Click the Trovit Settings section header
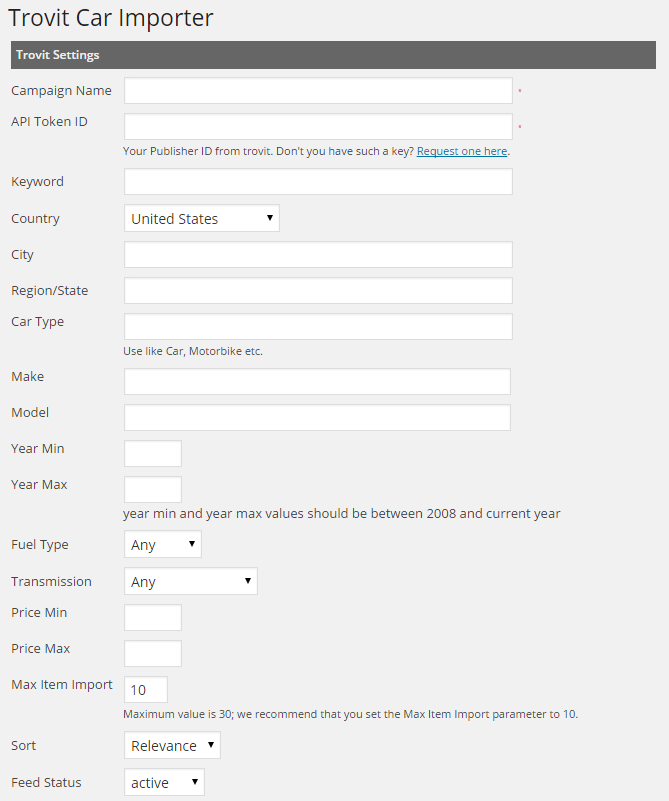 coord(333,55)
